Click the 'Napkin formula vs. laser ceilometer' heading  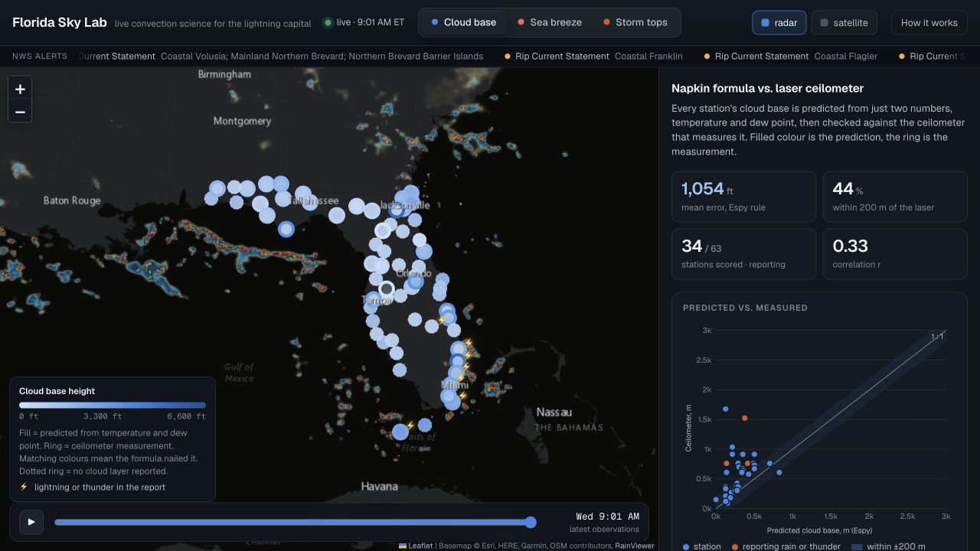click(767, 88)
